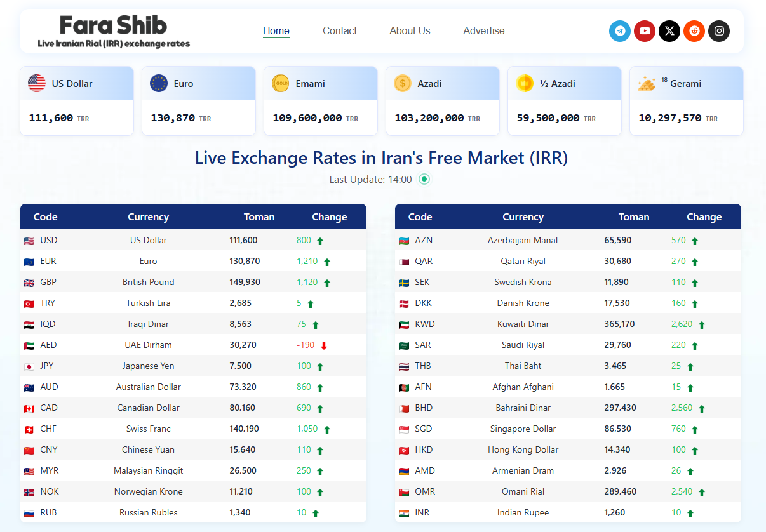Click the Gerami gold bars icon
The width and height of the screenshot is (766, 532).
(x=647, y=84)
